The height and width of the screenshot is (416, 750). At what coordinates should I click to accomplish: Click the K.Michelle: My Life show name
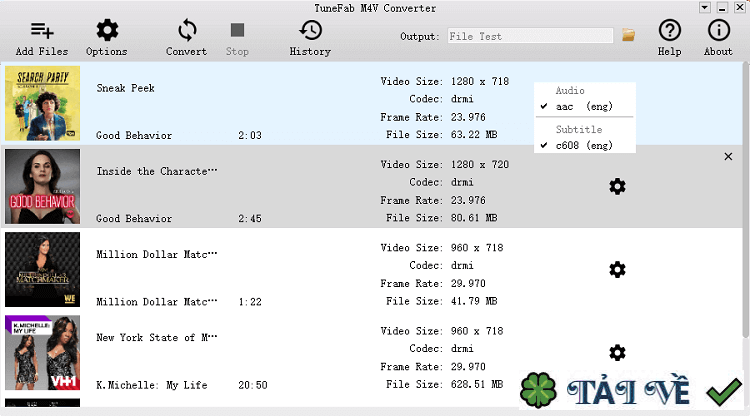pos(152,385)
